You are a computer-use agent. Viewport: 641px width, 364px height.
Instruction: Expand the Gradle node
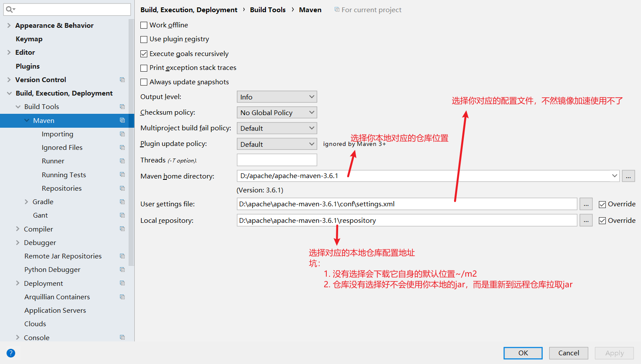pos(26,202)
